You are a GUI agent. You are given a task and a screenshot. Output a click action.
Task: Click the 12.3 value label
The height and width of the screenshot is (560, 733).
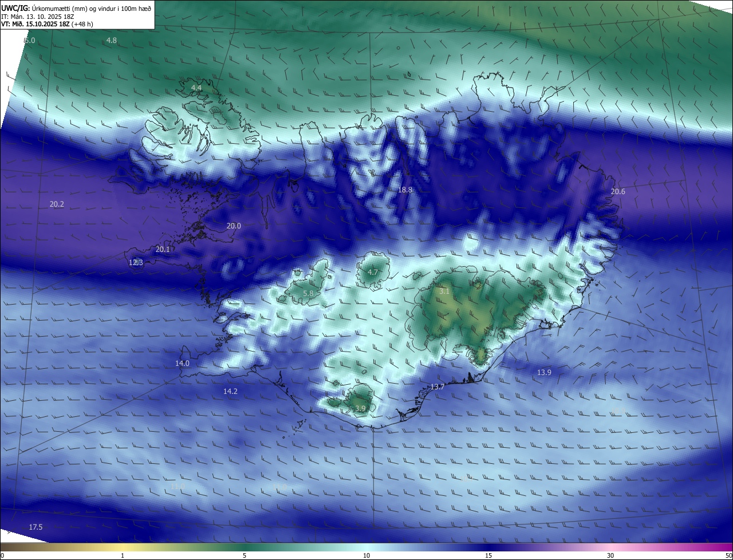(136, 263)
